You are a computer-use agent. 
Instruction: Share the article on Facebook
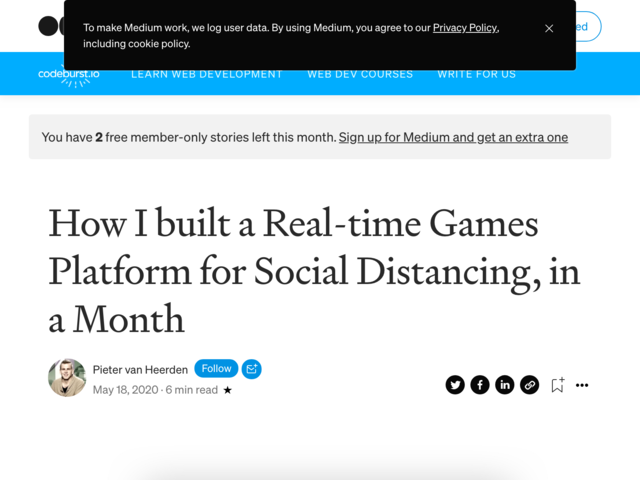coord(480,385)
